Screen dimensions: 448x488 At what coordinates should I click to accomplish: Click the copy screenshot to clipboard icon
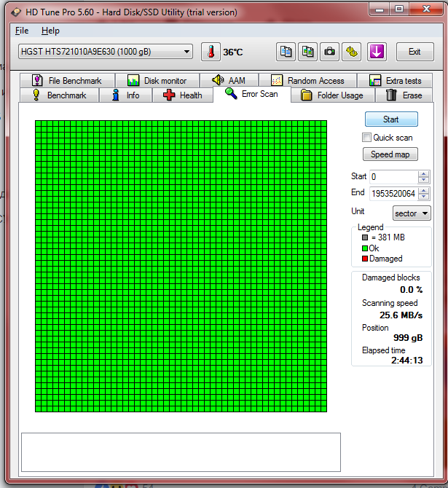[307, 52]
